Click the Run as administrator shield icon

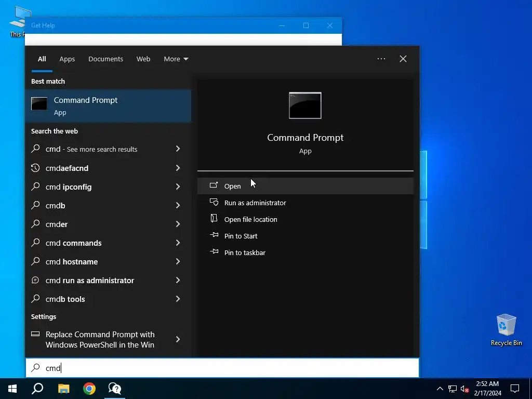[x=214, y=202]
